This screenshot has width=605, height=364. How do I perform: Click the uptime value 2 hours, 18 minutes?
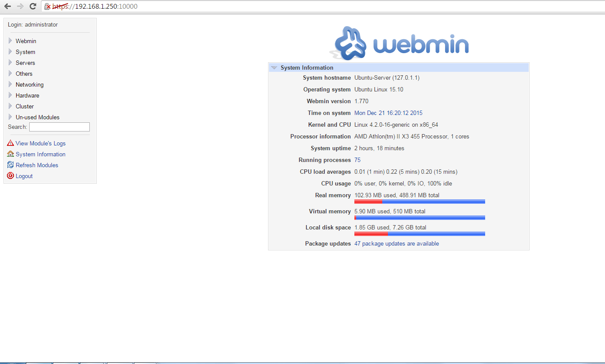379,148
